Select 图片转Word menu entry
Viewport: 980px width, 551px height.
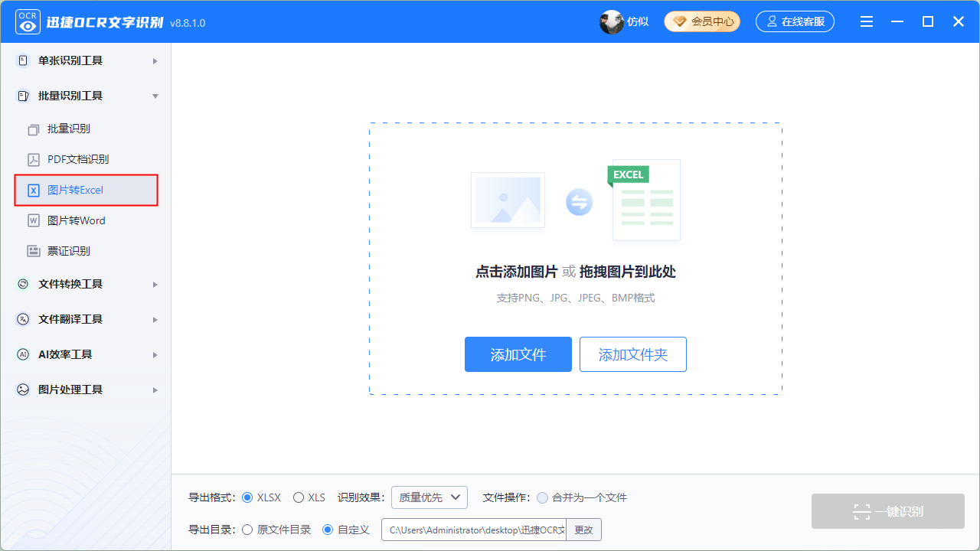tap(86, 220)
